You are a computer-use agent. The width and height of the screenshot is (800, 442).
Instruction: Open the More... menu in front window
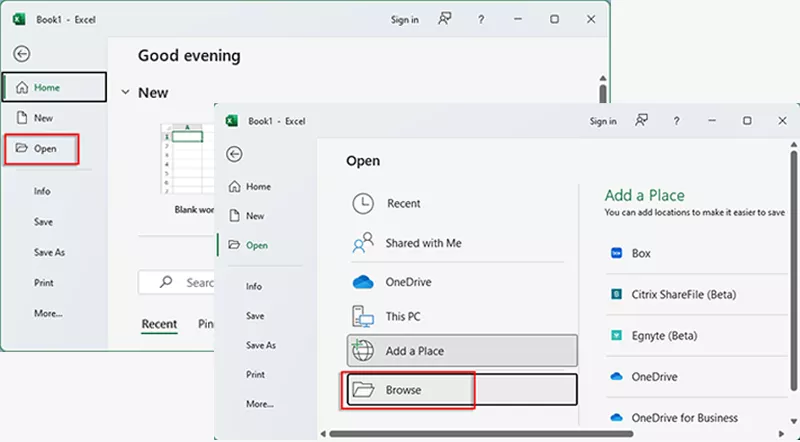[x=259, y=404]
